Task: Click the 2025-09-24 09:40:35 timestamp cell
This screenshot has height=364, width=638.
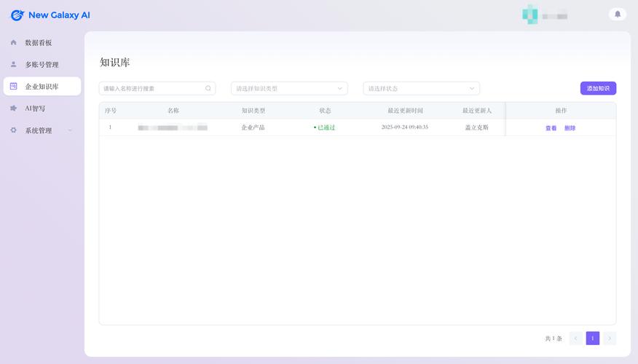Action: [405, 127]
